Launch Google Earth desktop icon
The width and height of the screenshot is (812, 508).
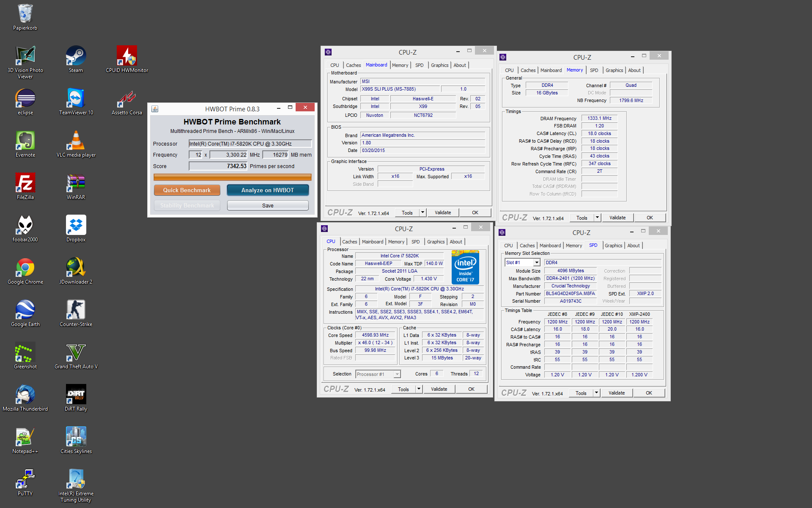[25, 313]
